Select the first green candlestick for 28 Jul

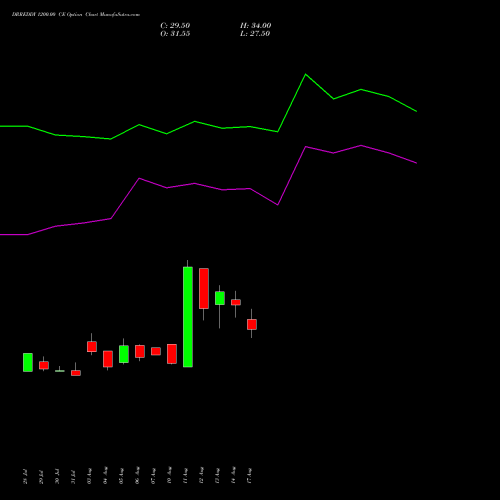28,362
